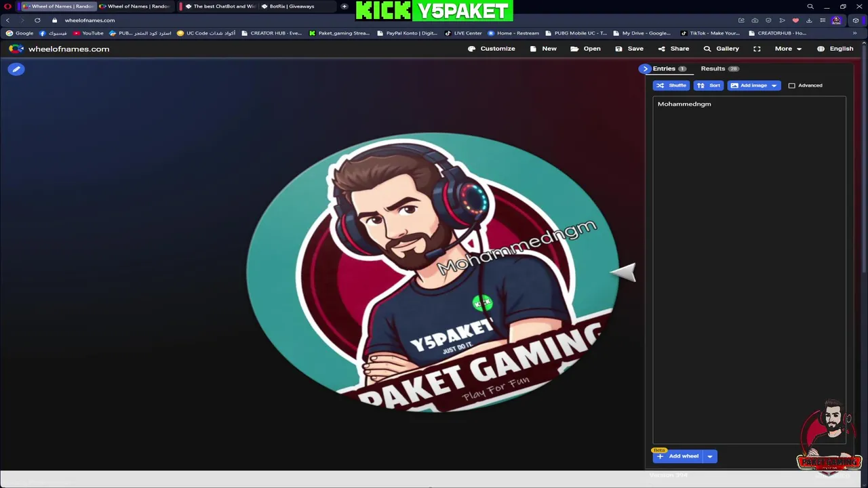Open the YouTube bookmark

click(x=88, y=33)
